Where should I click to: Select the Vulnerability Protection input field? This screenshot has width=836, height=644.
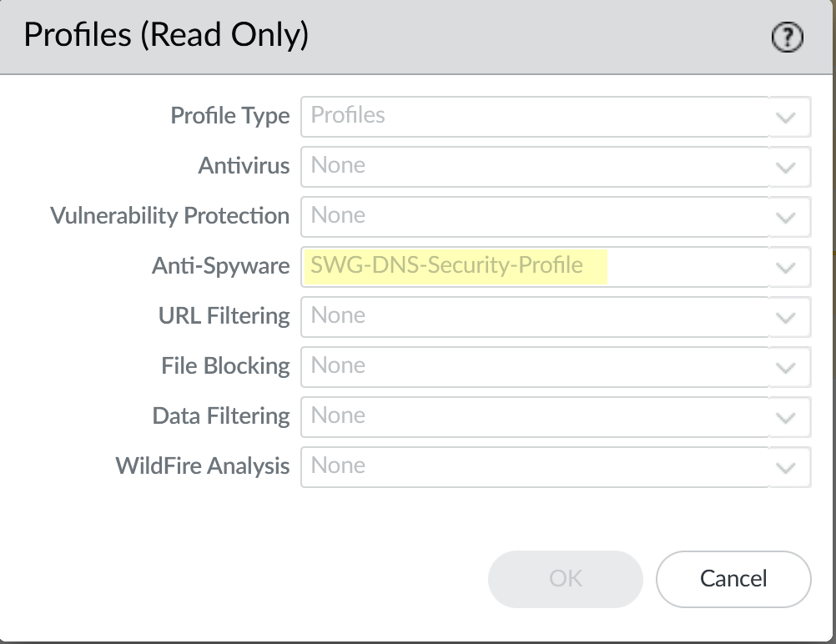click(534, 216)
